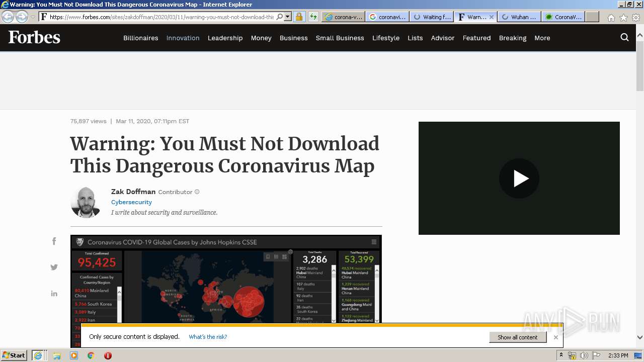Viewport: 644px width, 362px height.
Task: Click the 'Mar 11, 2020, 07:11pm EST' timestamp
Action: pos(152,121)
